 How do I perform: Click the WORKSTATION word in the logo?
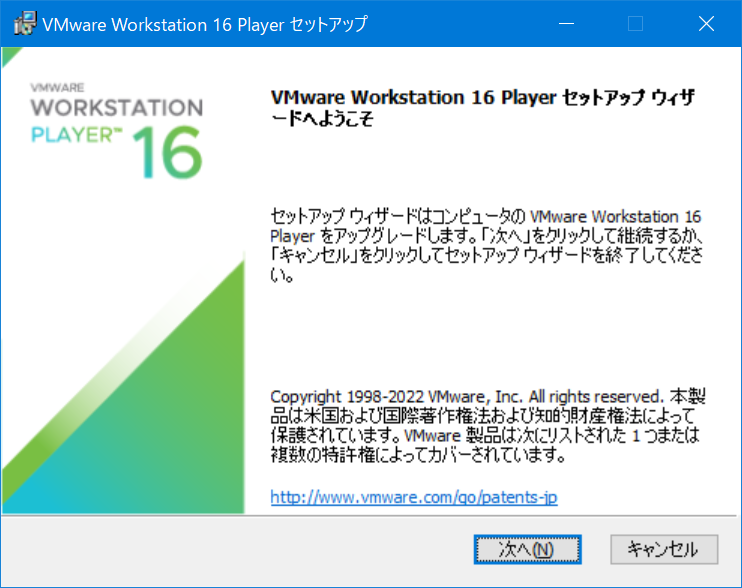pyautogui.click(x=115, y=108)
